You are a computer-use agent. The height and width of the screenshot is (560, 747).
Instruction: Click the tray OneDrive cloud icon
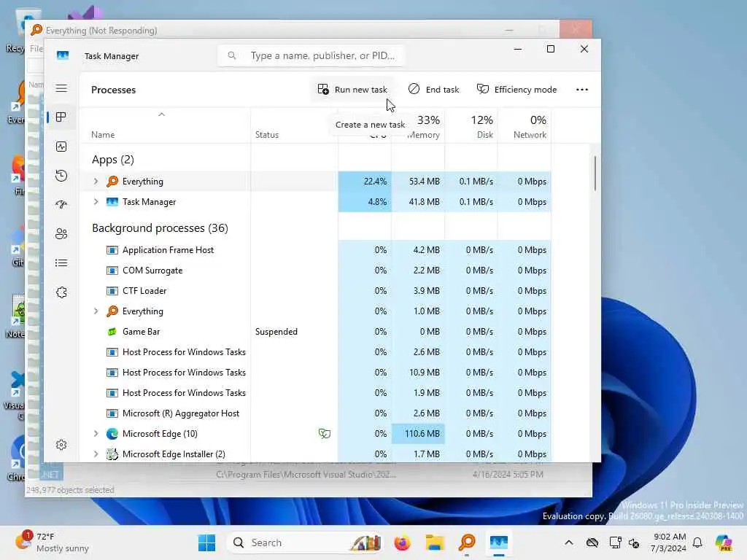(592, 542)
